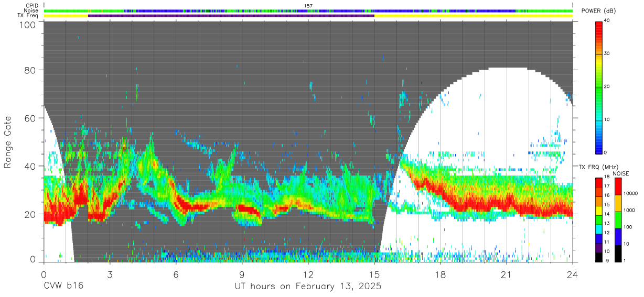The height and width of the screenshot is (297, 644).
Task: Click the x-axis tick label 6
Action: (176, 274)
